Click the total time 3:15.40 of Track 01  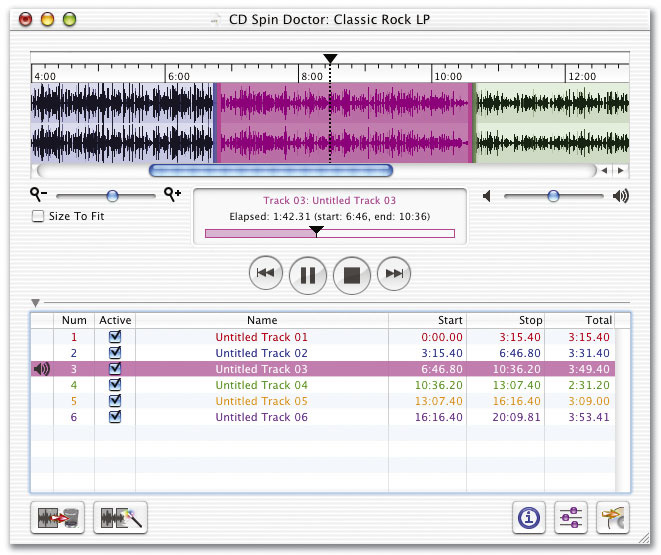[x=589, y=337]
